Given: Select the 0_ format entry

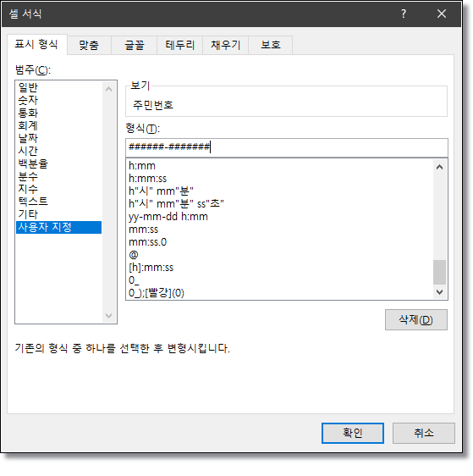Looking at the screenshot, I should click(280, 280).
